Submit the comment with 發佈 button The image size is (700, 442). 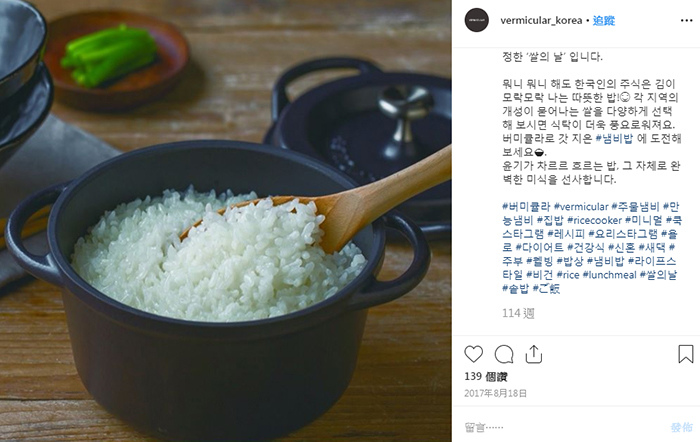coord(681,427)
